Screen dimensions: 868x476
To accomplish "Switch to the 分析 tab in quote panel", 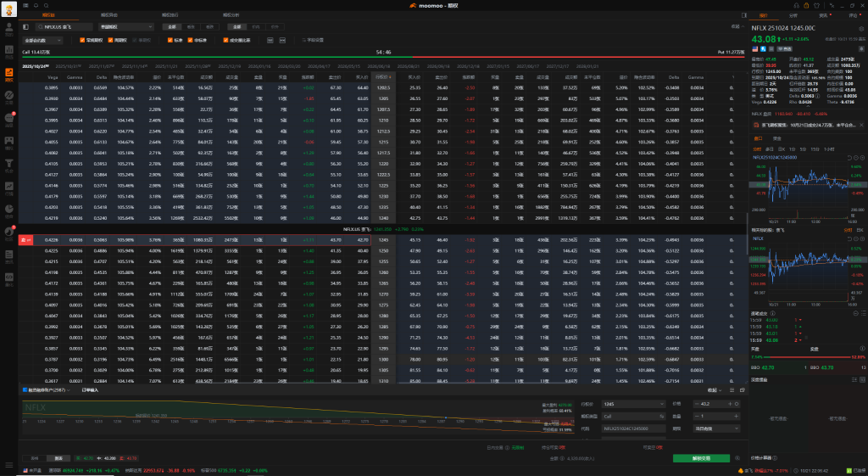I will pyautogui.click(x=793, y=15).
